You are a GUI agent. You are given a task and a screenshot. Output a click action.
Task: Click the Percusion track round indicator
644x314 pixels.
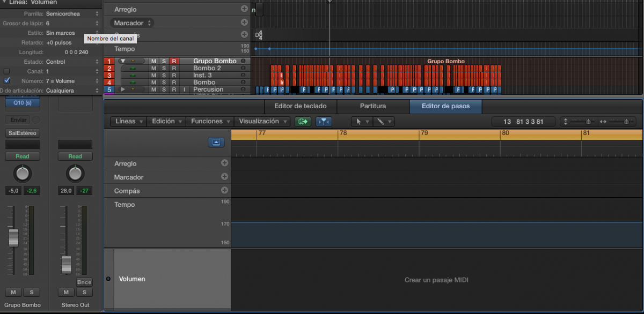coord(243,89)
